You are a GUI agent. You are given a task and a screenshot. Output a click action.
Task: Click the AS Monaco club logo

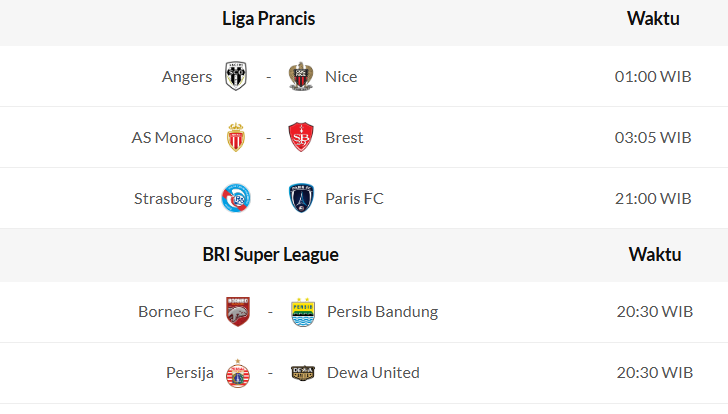236,137
